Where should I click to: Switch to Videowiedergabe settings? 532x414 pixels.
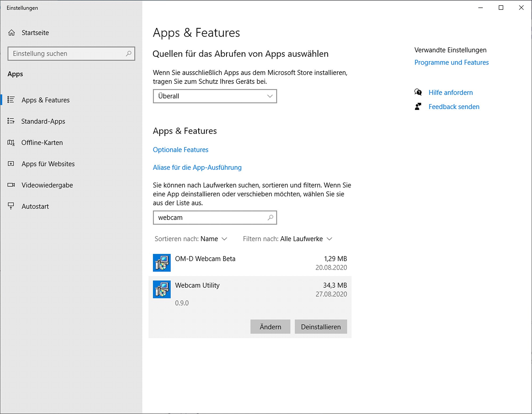pos(47,185)
